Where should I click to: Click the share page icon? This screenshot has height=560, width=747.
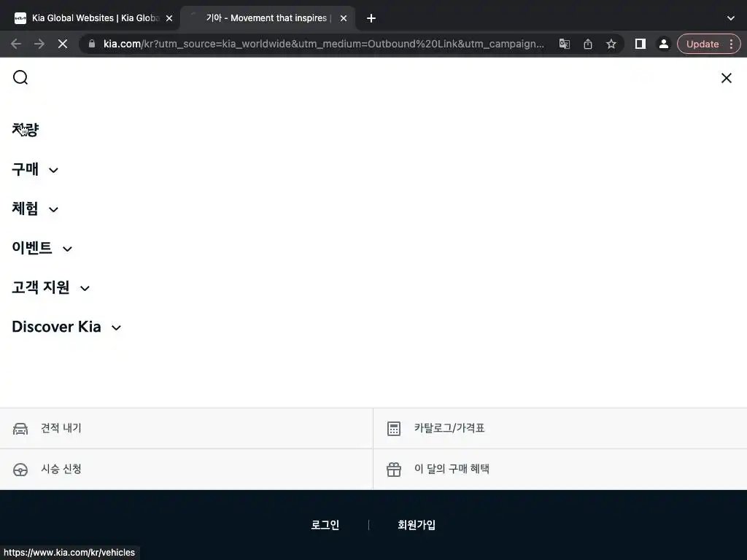(x=588, y=44)
